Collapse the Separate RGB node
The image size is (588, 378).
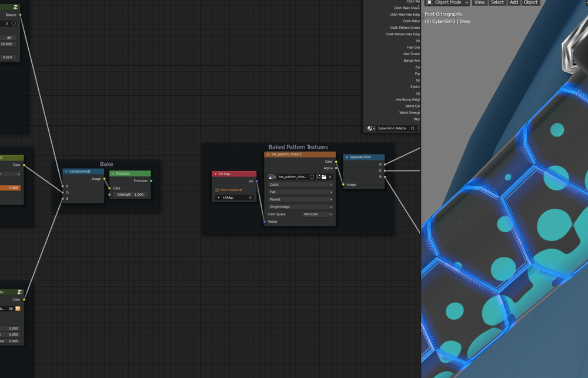pos(347,157)
